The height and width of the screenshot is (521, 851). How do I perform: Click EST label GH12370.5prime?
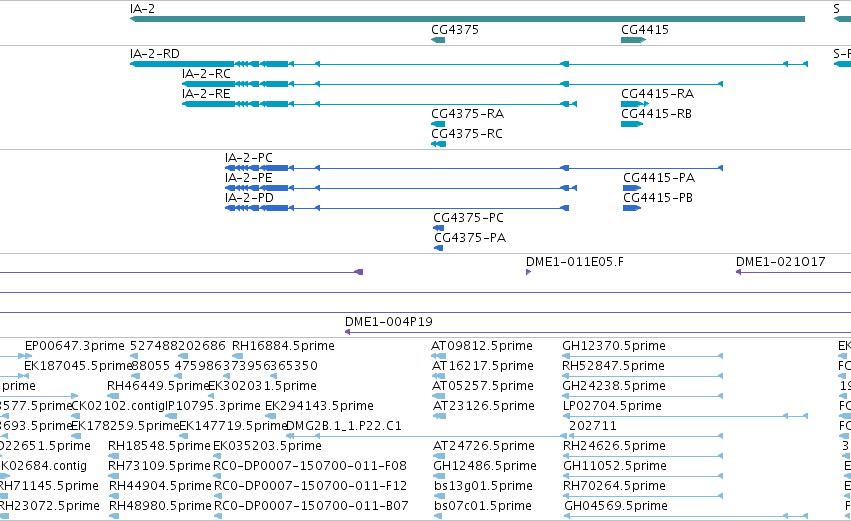point(614,346)
